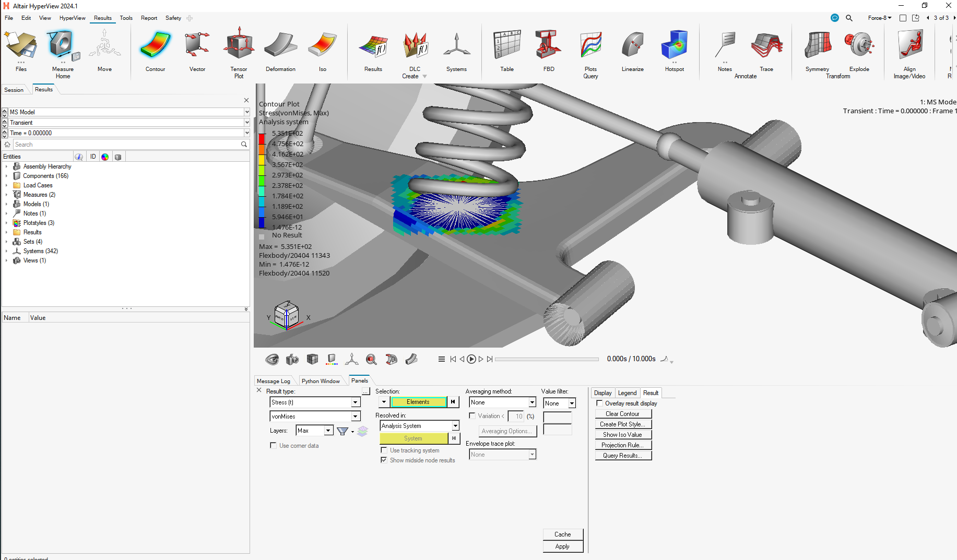Open the MS Model dropdown
957x560 pixels.
tap(247, 112)
